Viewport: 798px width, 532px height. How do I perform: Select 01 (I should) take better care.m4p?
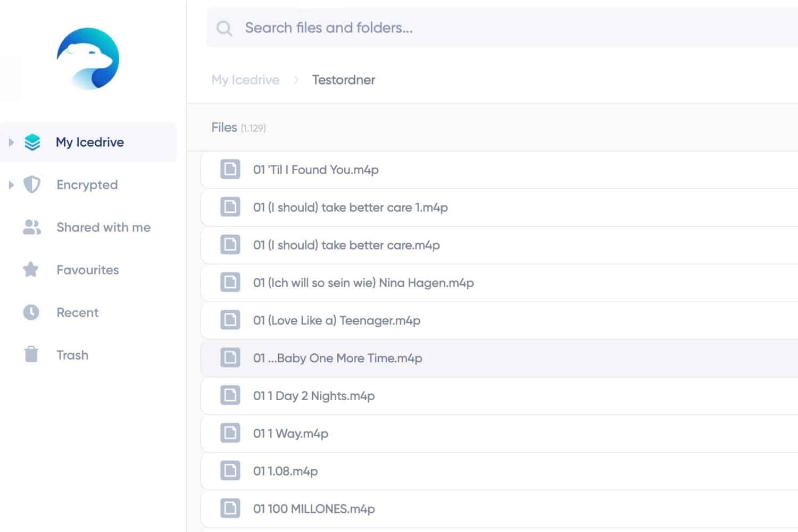click(x=500, y=245)
